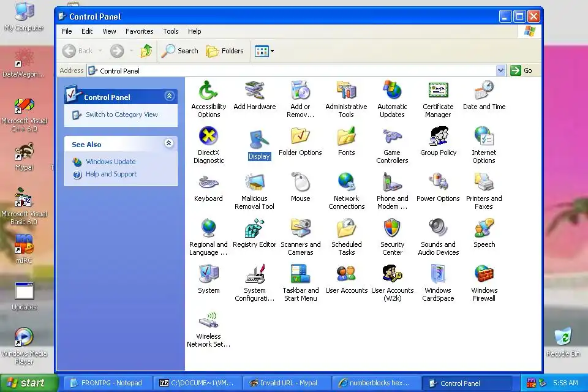Open DirectX Diagnostic icon
This screenshot has height=392, width=588.
(208, 136)
